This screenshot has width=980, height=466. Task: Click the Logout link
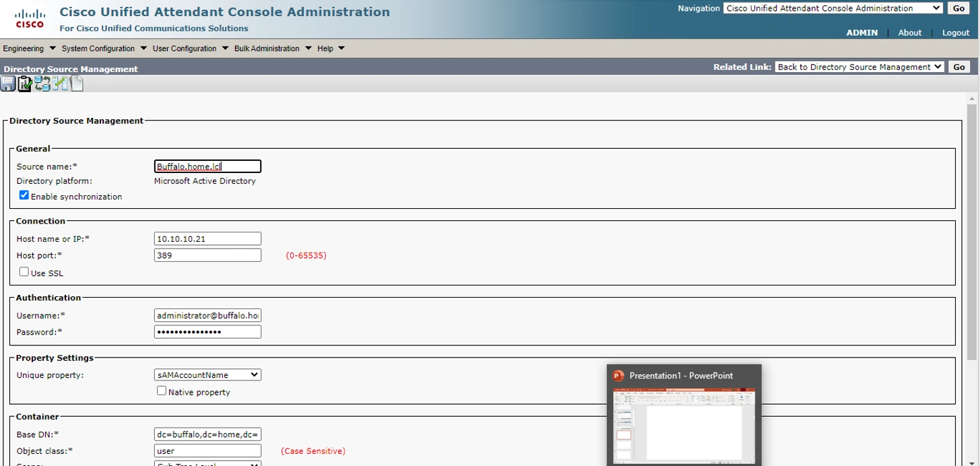[956, 32]
